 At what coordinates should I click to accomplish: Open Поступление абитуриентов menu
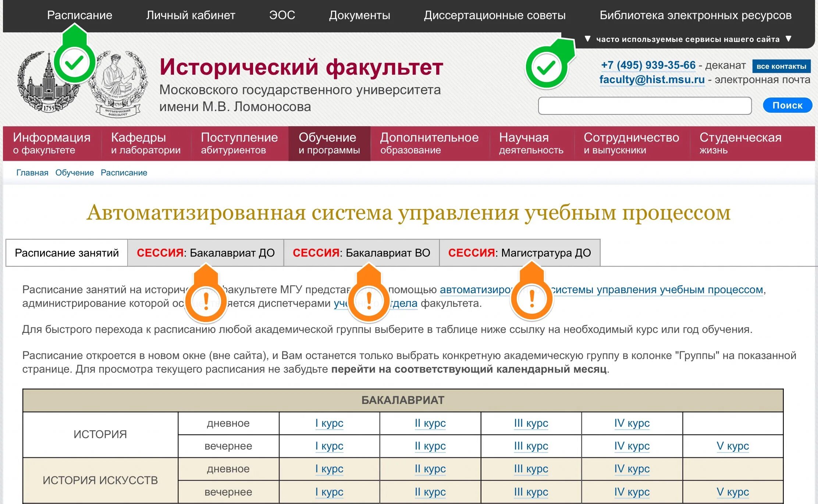pyautogui.click(x=239, y=143)
